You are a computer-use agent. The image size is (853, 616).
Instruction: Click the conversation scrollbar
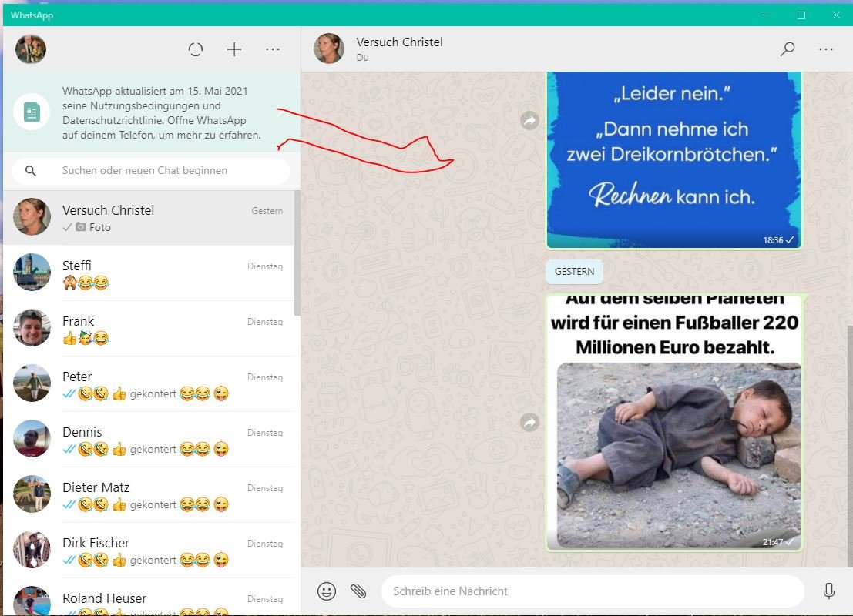[850, 446]
